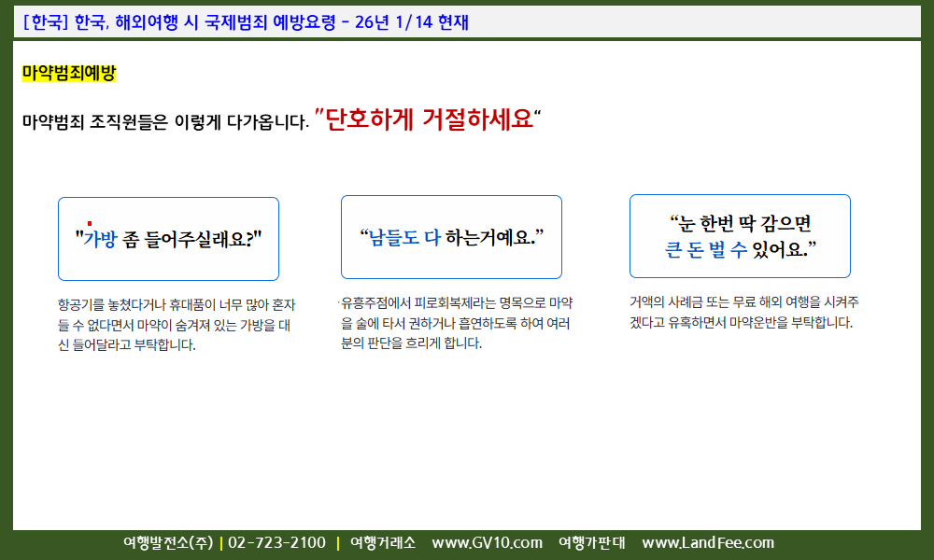The height and width of the screenshot is (560, 934).
Task: Click the paragraph starting with 항공기를 놓쳤다거나
Action: coord(176,325)
